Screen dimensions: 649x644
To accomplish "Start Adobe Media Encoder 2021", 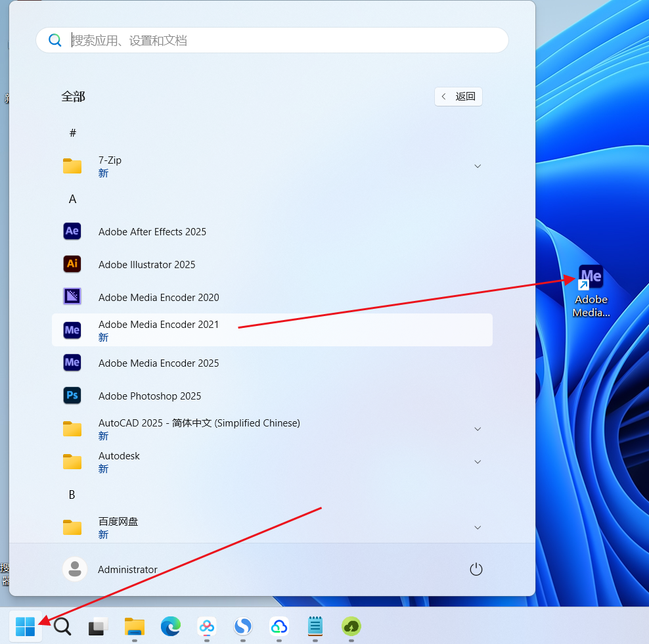I will pos(272,330).
